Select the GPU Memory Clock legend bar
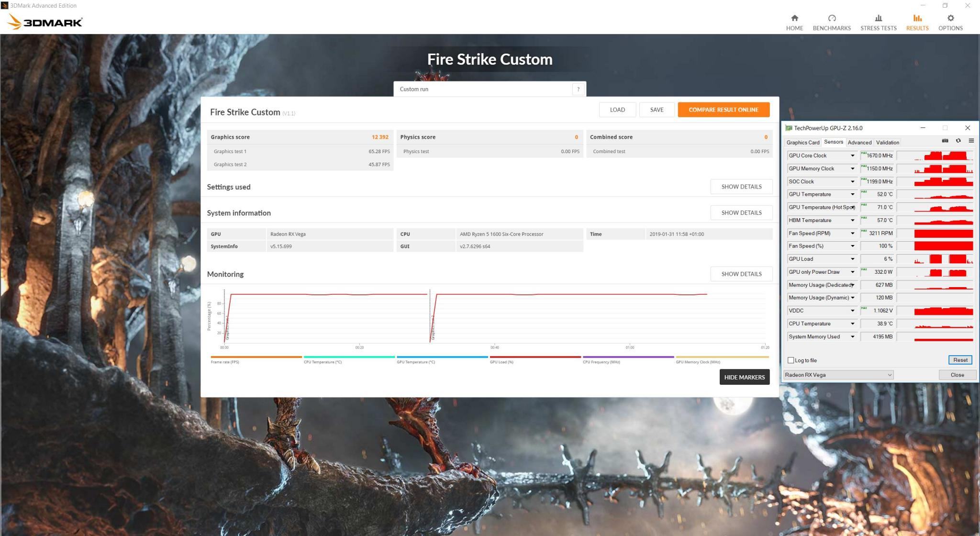The image size is (980, 536). click(x=722, y=357)
